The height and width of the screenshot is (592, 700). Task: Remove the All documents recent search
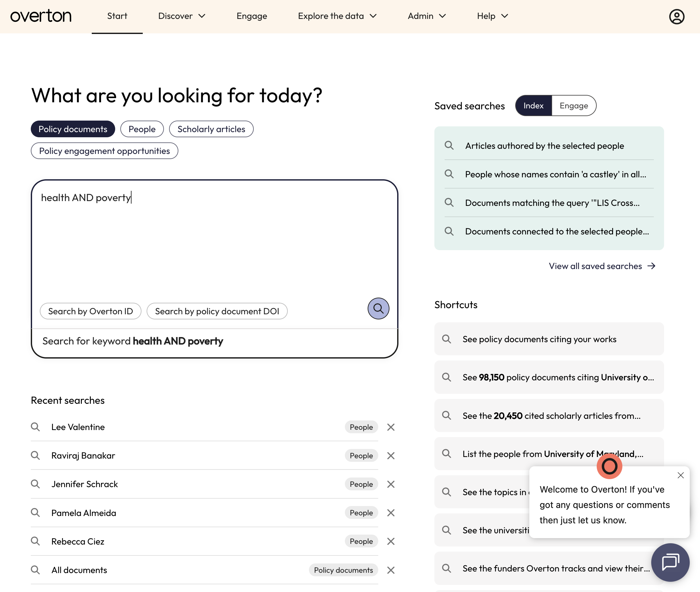click(391, 570)
